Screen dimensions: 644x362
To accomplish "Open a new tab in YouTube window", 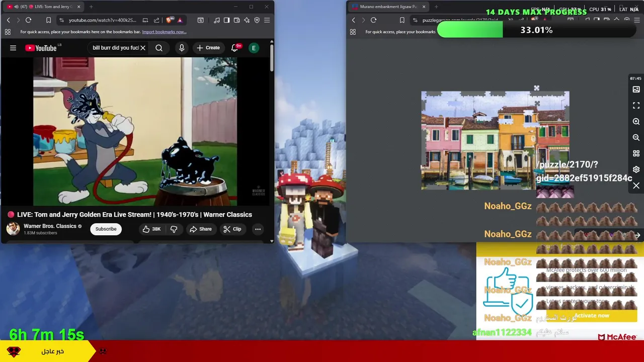I will coord(91,7).
